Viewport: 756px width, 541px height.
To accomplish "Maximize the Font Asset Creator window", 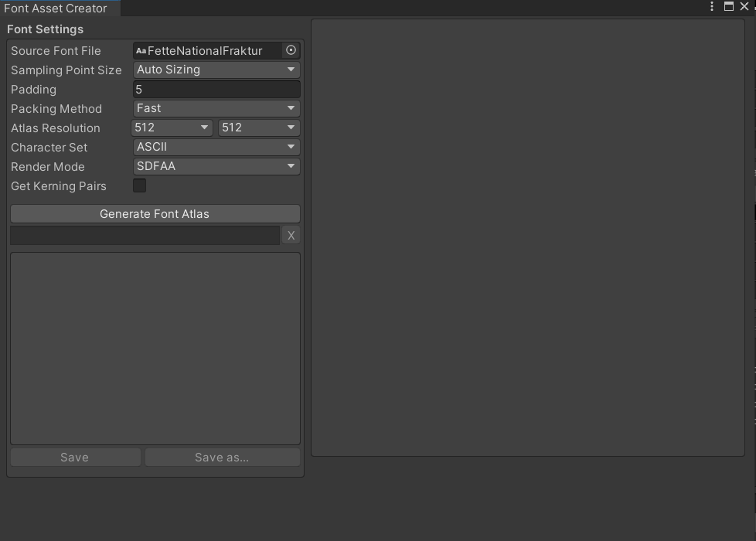I will point(728,6).
